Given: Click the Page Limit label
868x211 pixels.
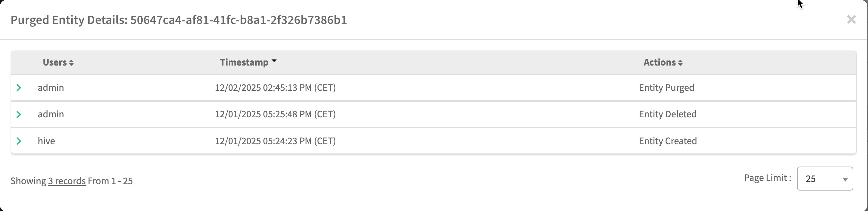Looking at the screenshot, I should [767, 178].
